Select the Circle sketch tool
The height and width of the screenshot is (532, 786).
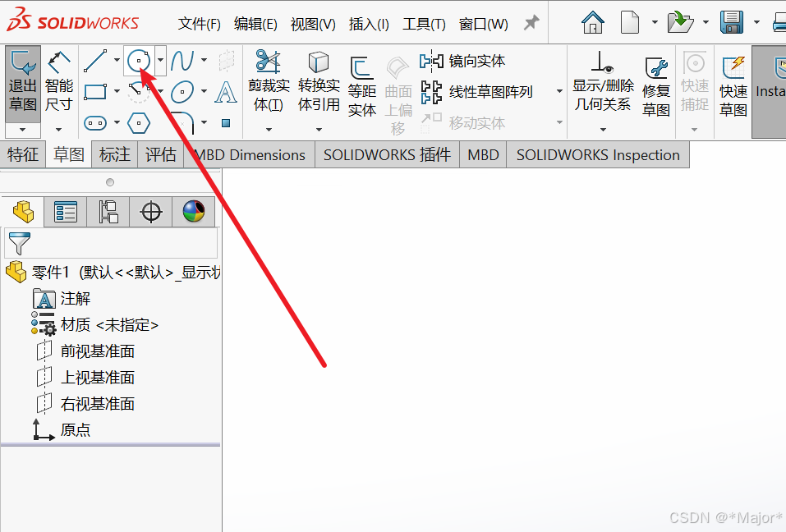click(x=138, y=60)
